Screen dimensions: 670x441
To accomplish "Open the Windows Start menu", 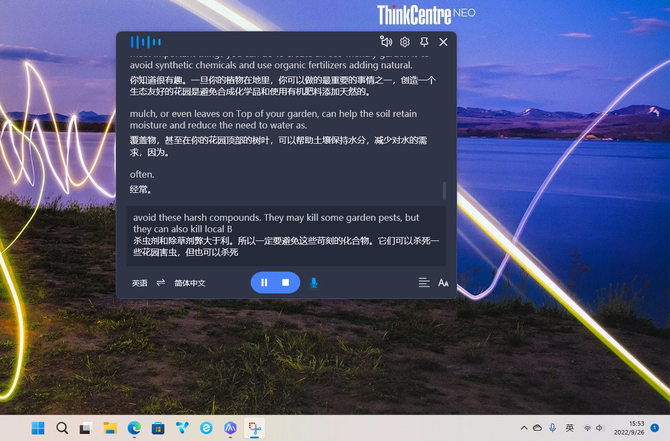I will [38, 428].
